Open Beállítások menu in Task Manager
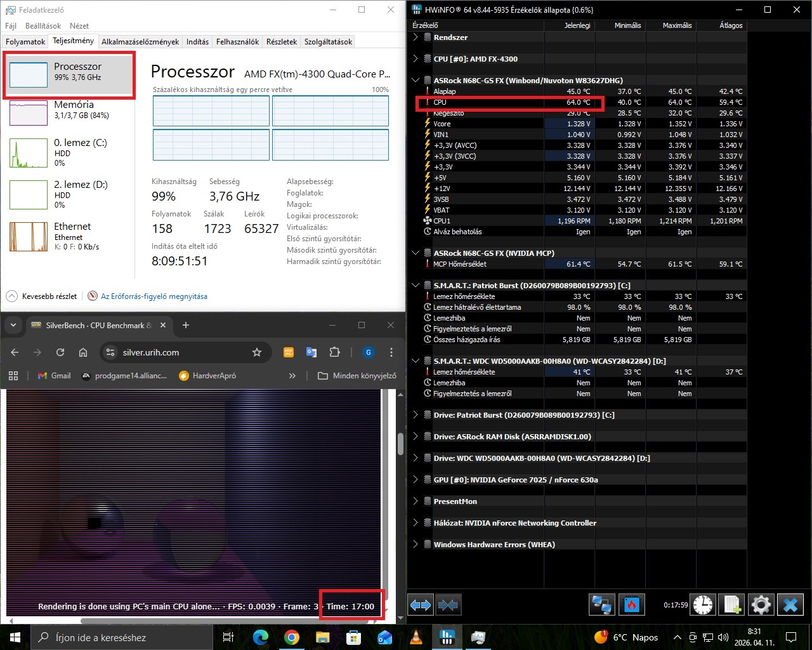This screenshot has width=812, height=650. (x=43, y=26)
